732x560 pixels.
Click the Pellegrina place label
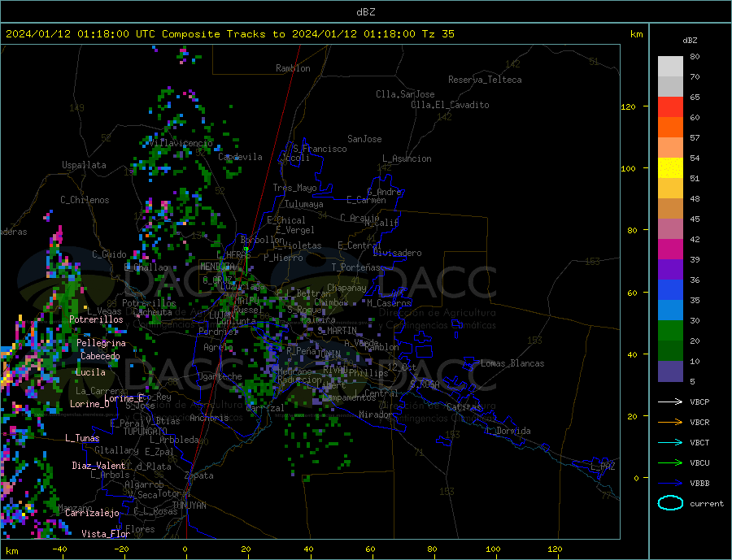click(x=102, y=343)
